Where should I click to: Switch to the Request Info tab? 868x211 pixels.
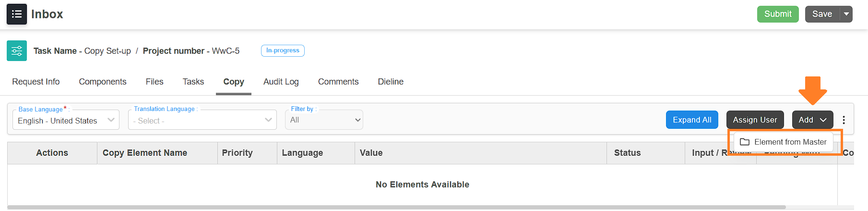(x=36, y=82)
